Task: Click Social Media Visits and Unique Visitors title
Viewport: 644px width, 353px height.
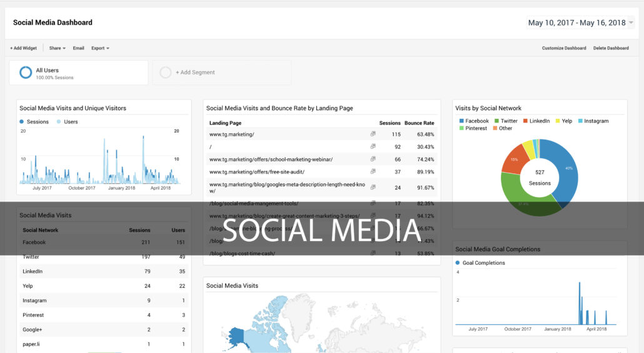Action: coord(73,108)
